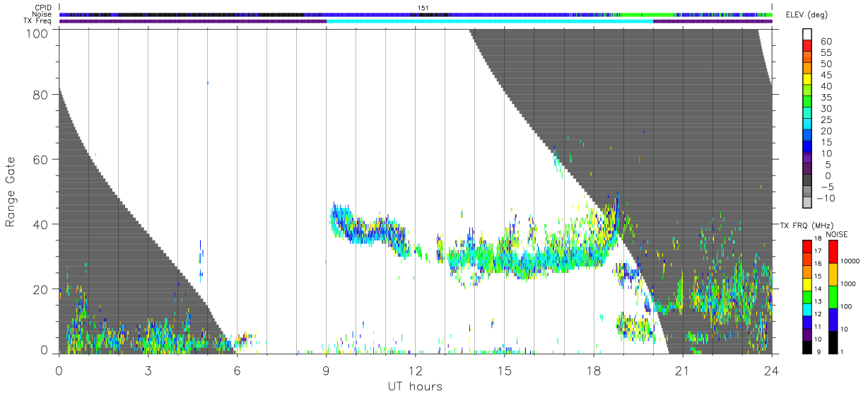Click the '100' label on NOISE scale
The width and height of the screenshot is (868, 401).
848,306
